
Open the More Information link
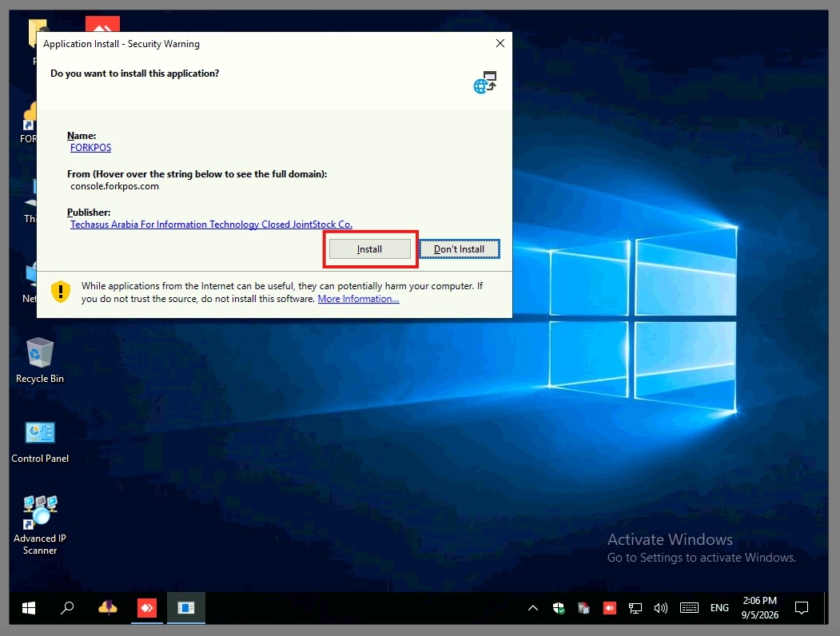pyautogui.click(x=358, y=299)
